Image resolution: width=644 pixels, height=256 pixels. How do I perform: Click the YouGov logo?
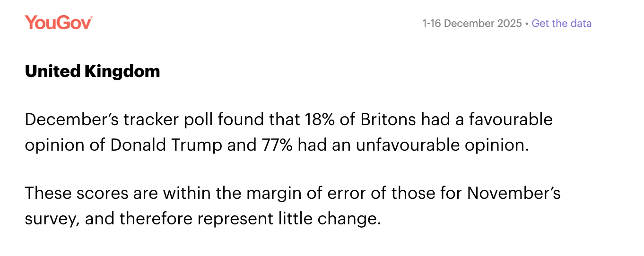[58, 23]
